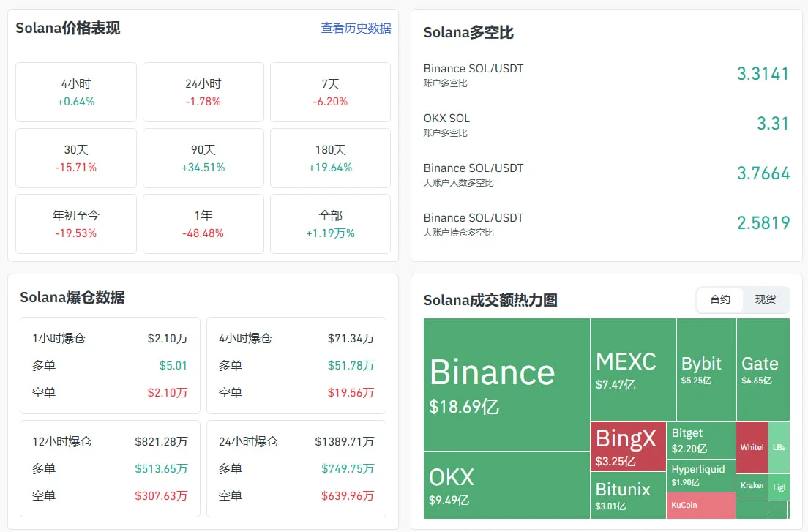This screenshot has height=532, width=808.
Task: Select the Bybit heatmap tile
Action: 706,370
